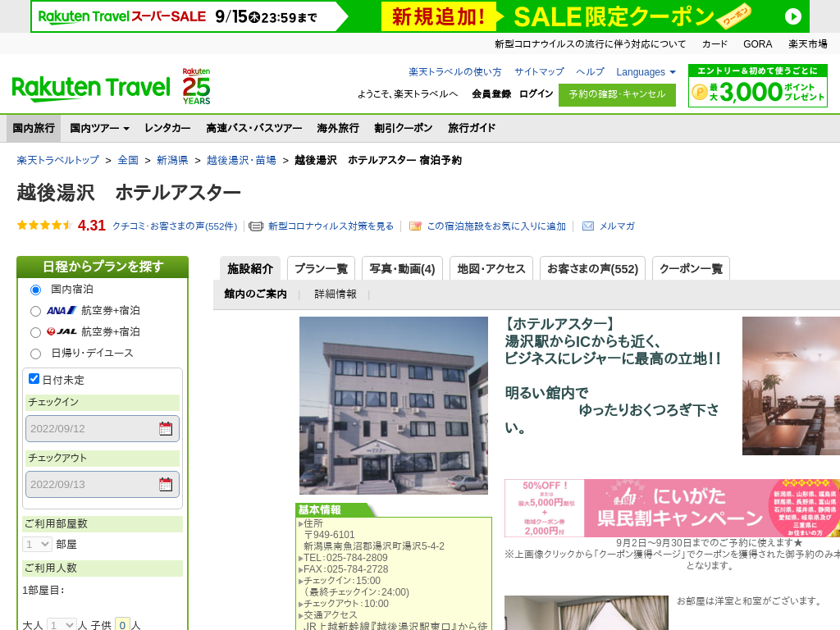840x630 pixels.
Task: Click the mask icon for COVID measures
Action: coord(256,226)
